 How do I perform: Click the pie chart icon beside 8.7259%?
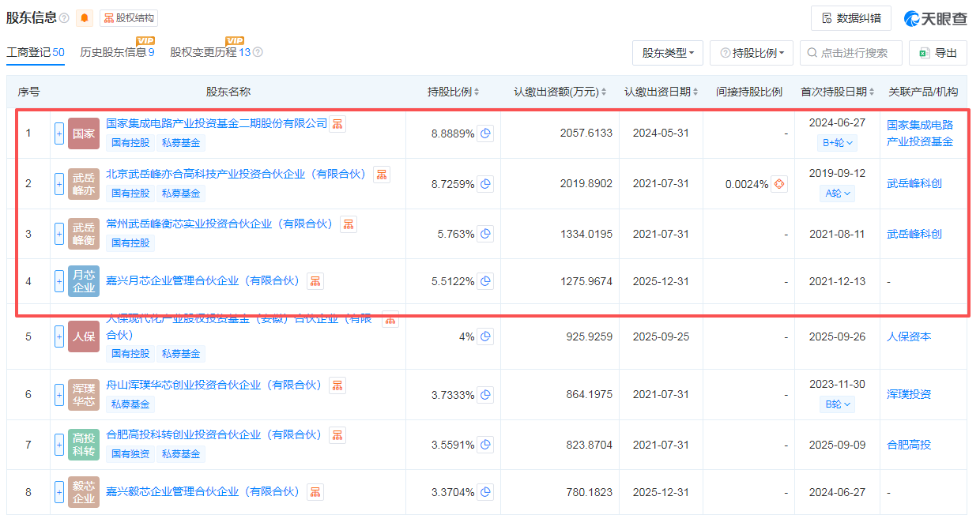pyautogui.click(x=486, y=184)
